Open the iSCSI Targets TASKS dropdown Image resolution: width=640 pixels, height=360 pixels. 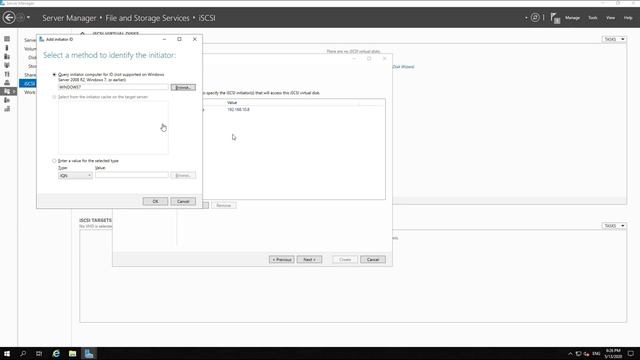click(614, 226)
